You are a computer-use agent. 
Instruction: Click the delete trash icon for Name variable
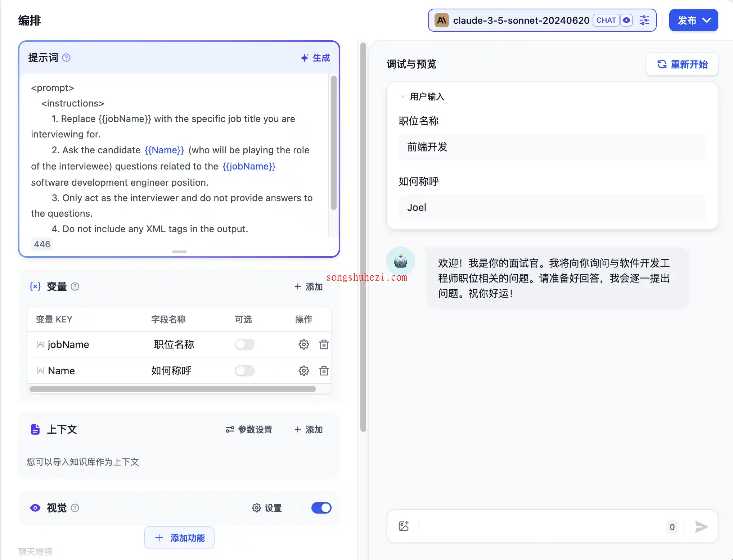324,370
